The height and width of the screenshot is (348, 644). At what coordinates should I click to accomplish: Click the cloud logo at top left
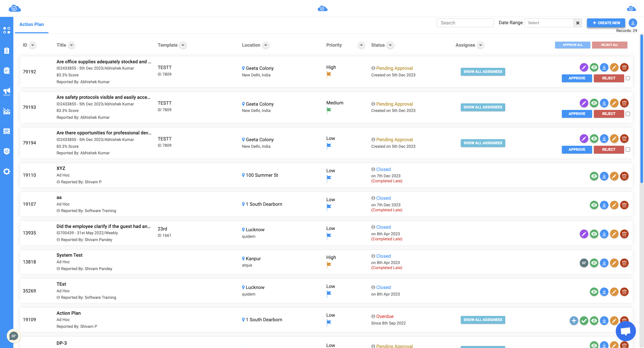pos(15,9)
